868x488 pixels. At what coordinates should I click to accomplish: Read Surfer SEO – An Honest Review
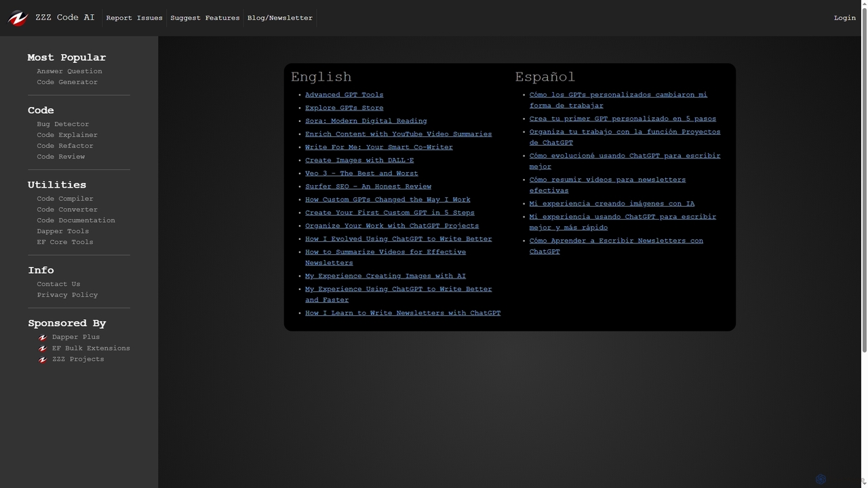368,186
